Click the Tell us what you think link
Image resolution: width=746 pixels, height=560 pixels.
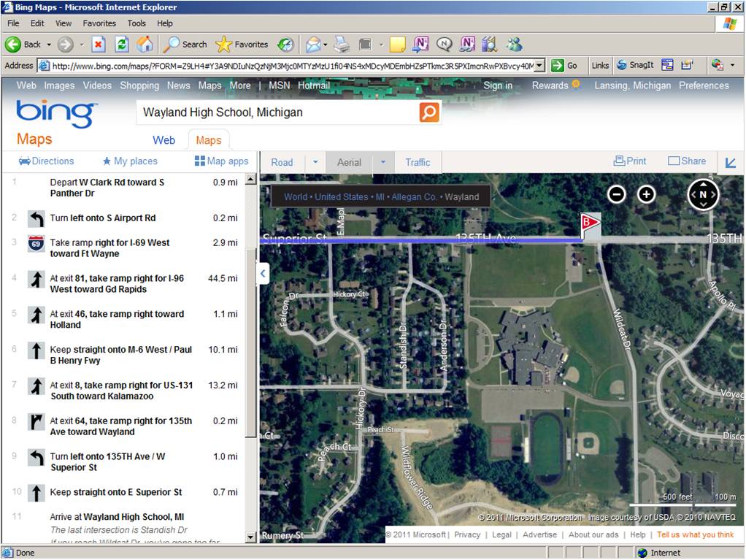[695, 534]
